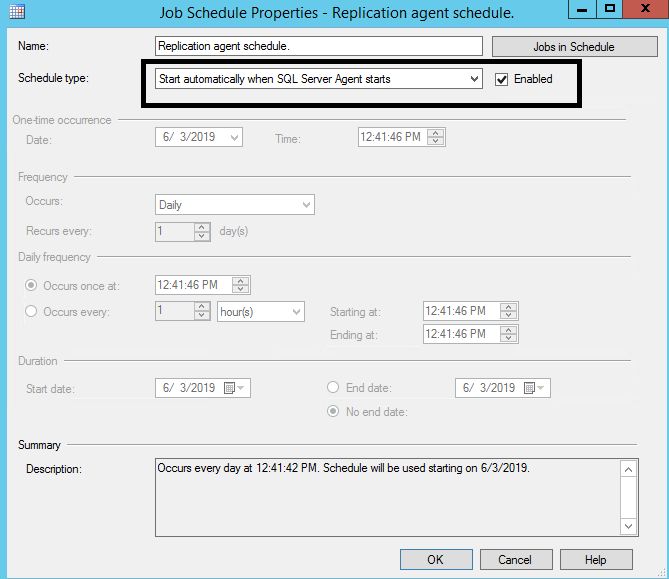669x579 pixels.
Task: Click inside the Description summary box
Action: 388,498
